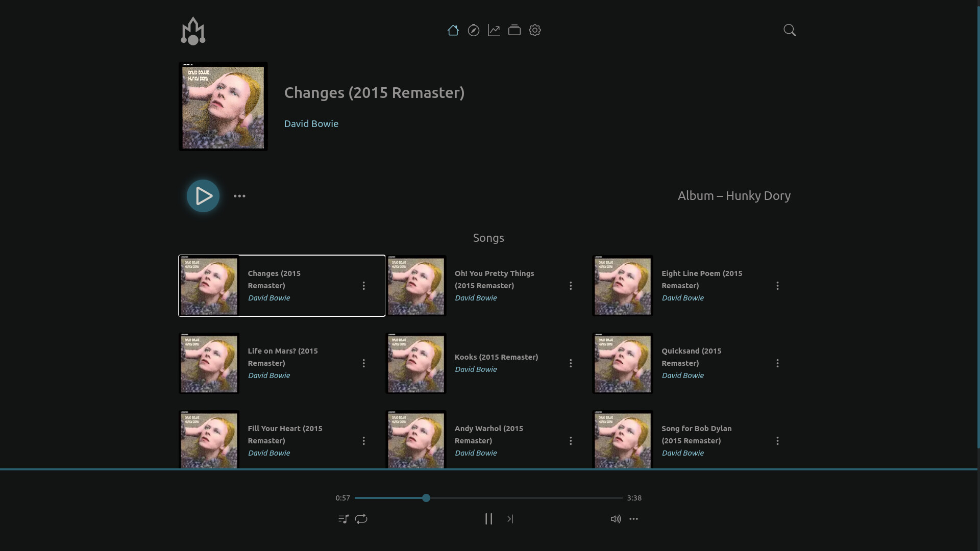Click the search magnifier icon
980x551 pixels.
(x=789, y=30)
